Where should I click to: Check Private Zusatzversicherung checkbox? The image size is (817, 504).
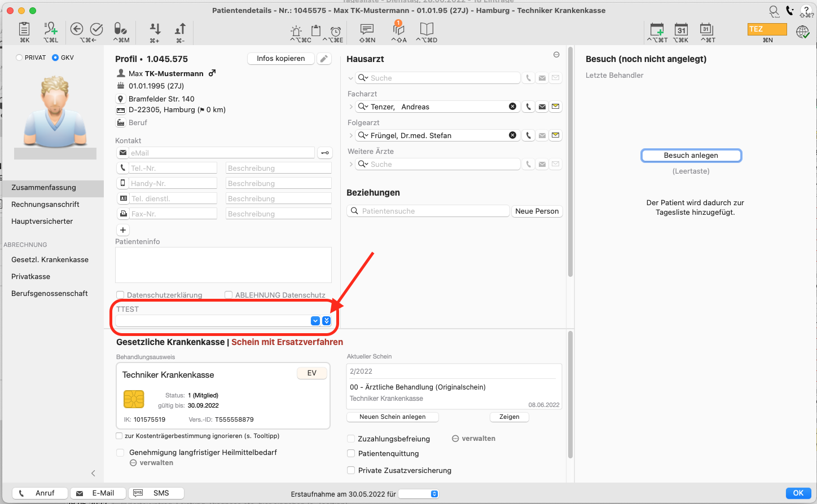(x=351, y=470)
